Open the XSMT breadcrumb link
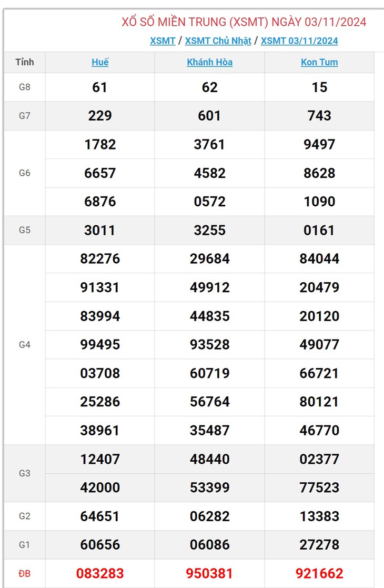This screenshot has width=384, height=588. pos(163,41)
